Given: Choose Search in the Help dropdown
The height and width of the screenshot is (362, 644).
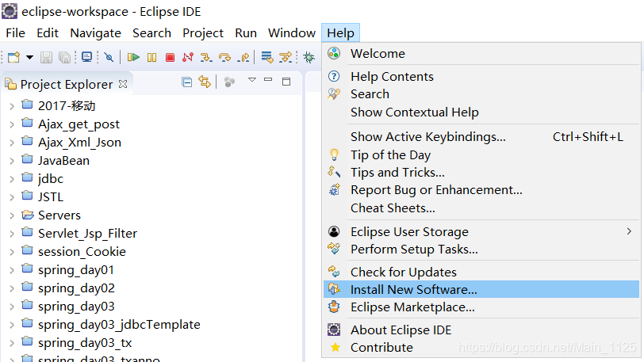Looking at the screenshot, I should tap(481, 94).
